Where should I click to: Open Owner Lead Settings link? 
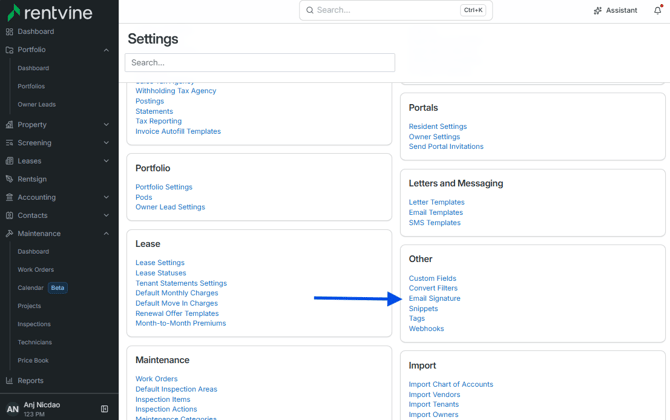pos(170,207)
